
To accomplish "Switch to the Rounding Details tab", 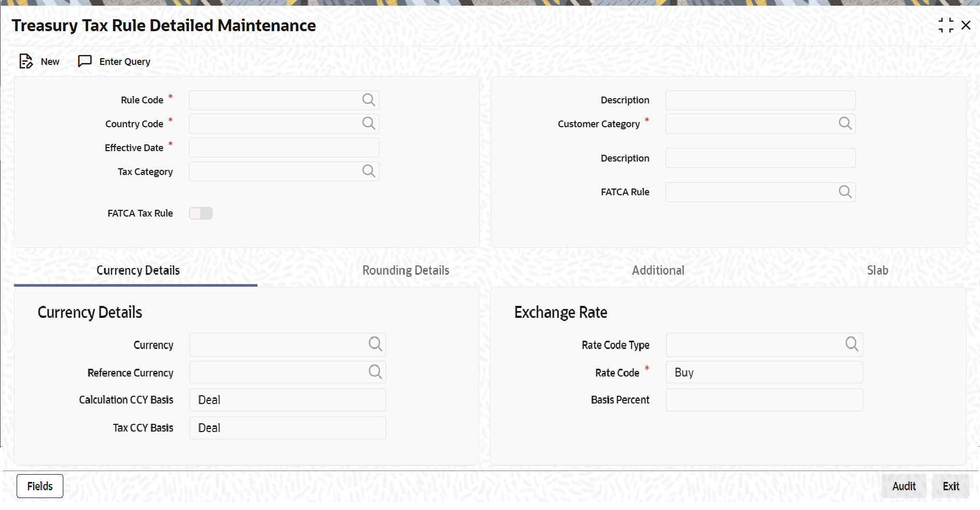I will pyautogui.click(x=406, y=271).
